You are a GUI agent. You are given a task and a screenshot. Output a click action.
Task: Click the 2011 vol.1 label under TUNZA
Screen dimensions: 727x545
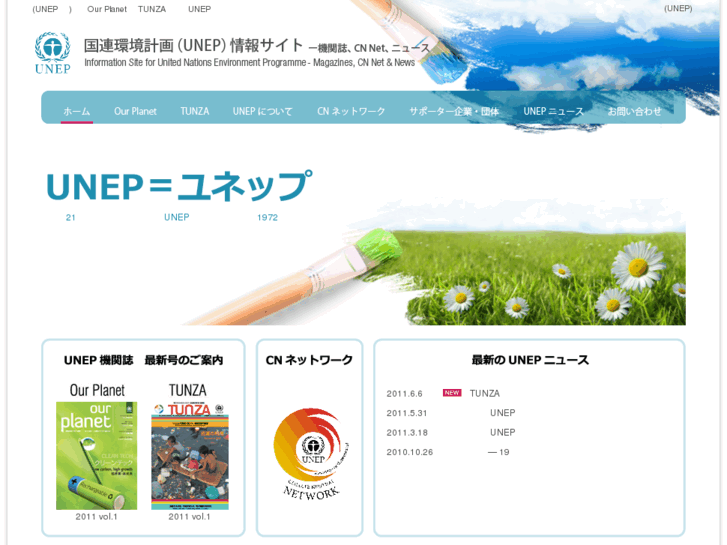coord(189,516)
